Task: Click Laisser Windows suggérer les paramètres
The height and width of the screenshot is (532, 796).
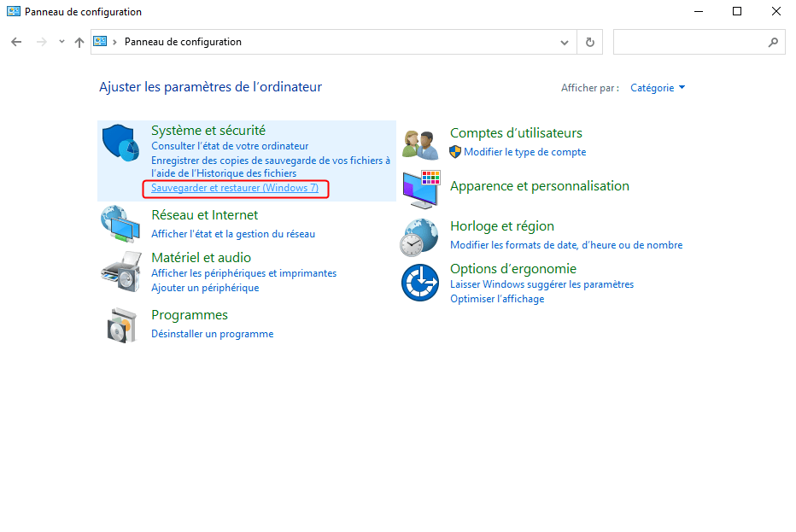Action: (541, 284)
